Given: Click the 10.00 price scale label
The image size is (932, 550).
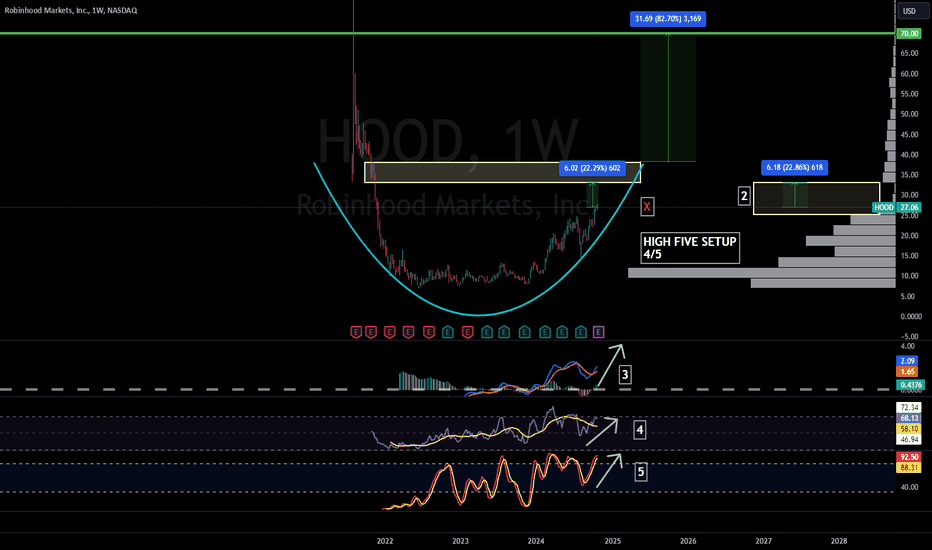Looking at the screenshot, I should [x=909, y=276].
